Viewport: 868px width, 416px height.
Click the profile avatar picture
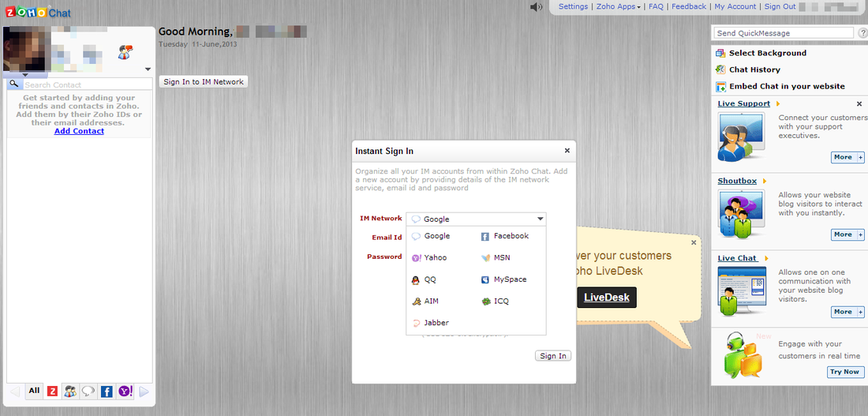pos(25,49)
